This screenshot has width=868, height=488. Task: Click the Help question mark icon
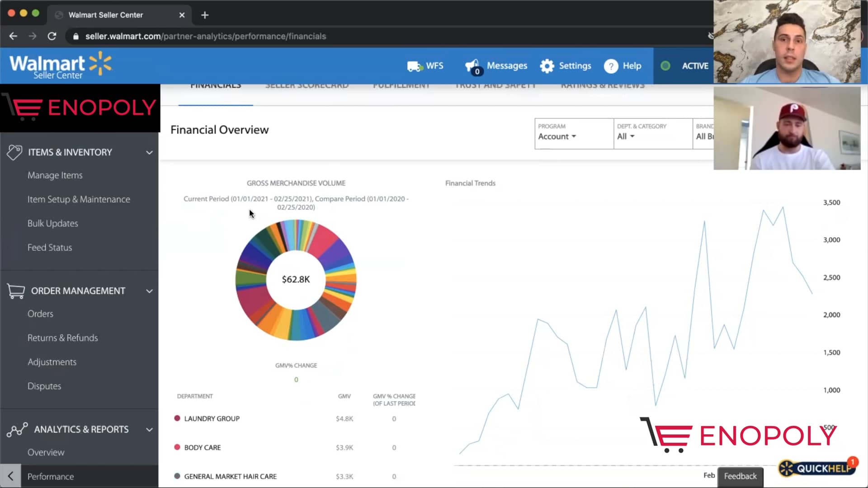click(611, 66)
